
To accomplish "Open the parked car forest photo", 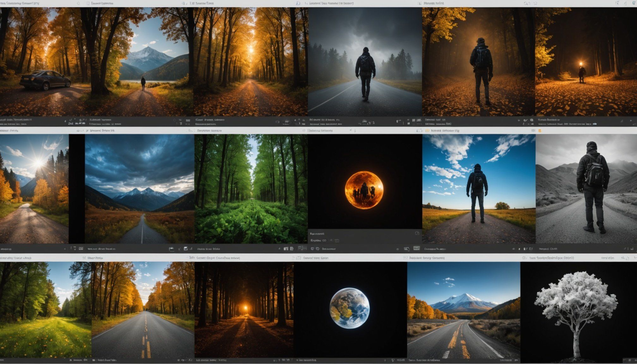I will [44, 63].
